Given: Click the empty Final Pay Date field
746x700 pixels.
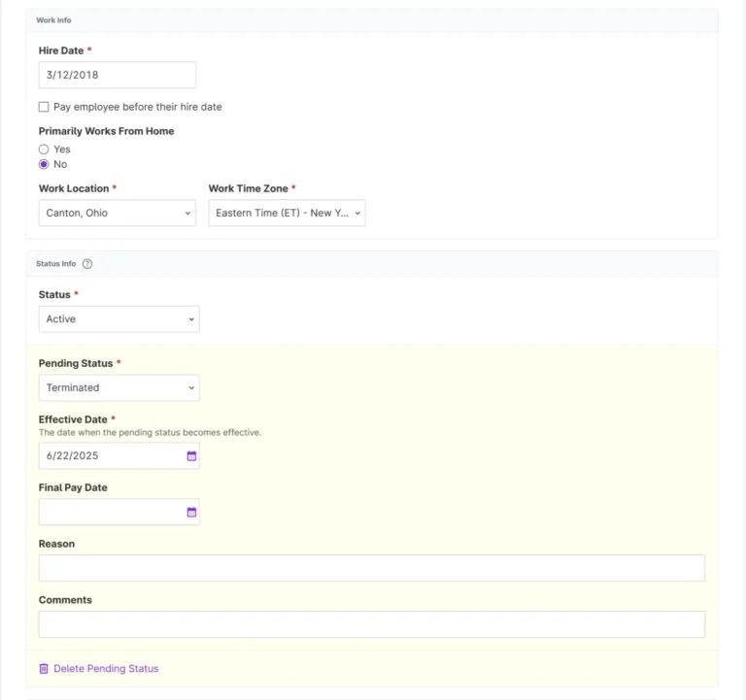Looking at the screenshot, I should 119,513.
